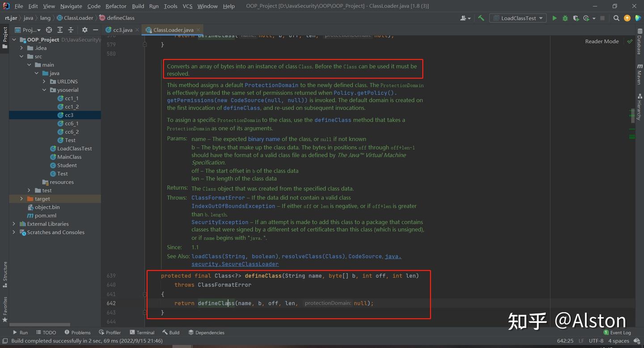644x348 pixels.
Task: Open the Database tool window
Action: (x=640, y=42)
